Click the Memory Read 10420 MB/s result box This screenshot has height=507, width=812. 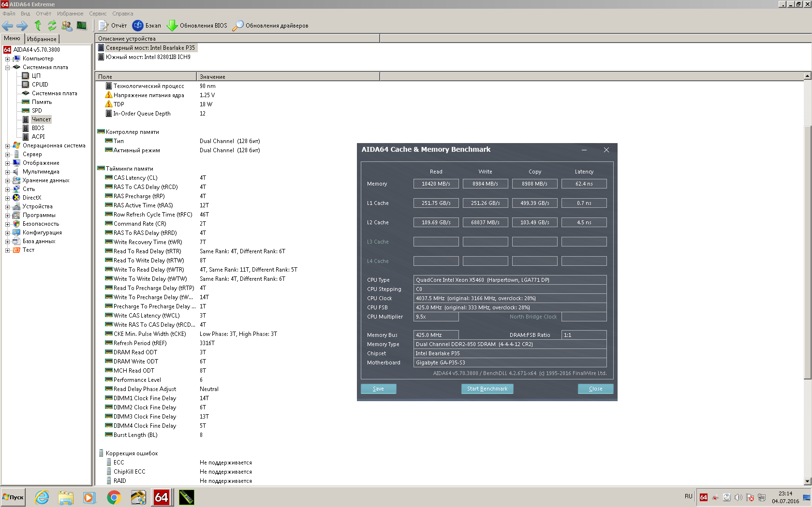tap(436, 184)
